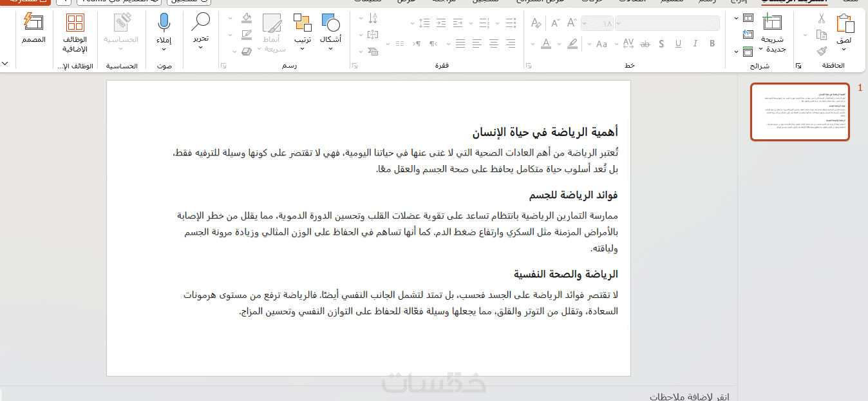The image size is (868, 401).
Task: Open the Add-ins (الوظائف الإضافية) icon
Action: coord(75,23)
